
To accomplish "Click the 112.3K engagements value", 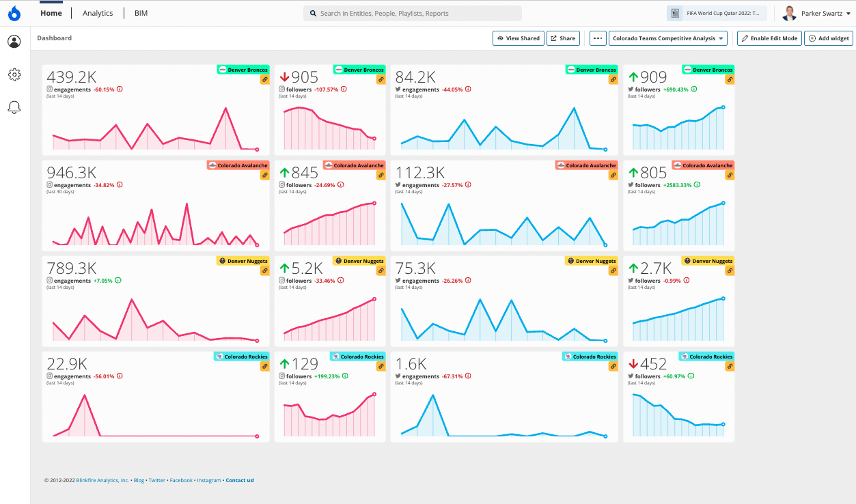I will 420,173.
